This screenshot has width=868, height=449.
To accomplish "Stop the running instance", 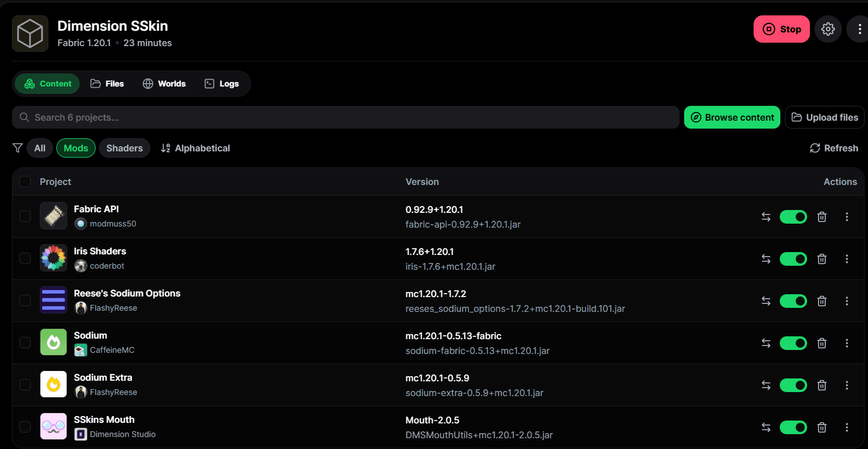I will pos(781,29).
